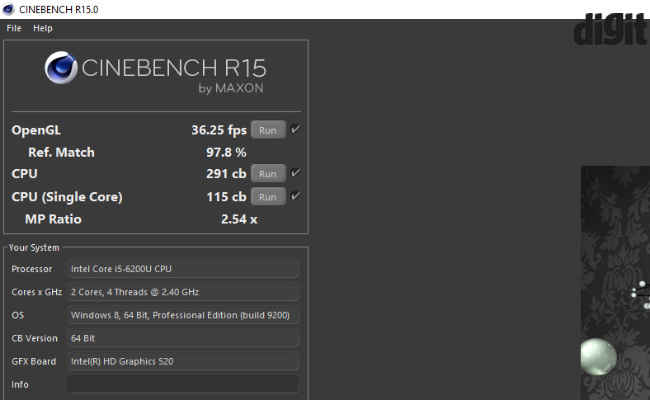
Task: Select the OS field showing Windows 8
Action: (182, 315)
